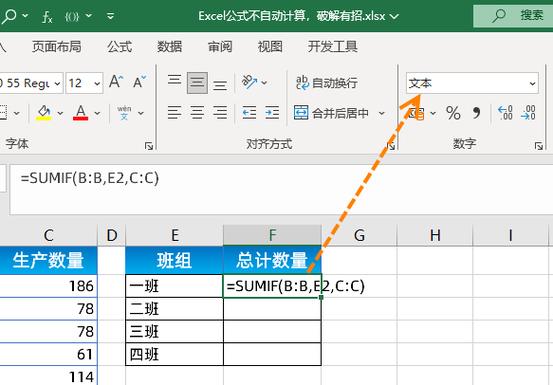Select cell F2 with SUMIF formula
The height and width of the screenshot is (385, 553).
coord(272,286)
